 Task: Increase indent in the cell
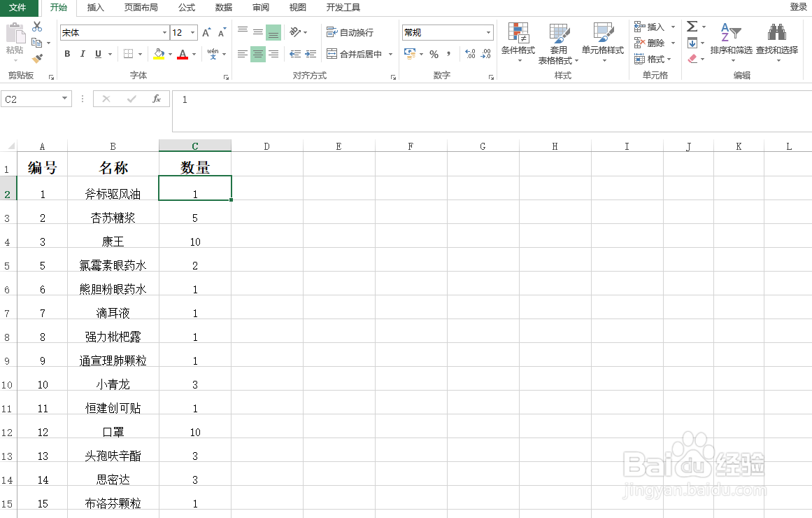(x=311, y=54)
